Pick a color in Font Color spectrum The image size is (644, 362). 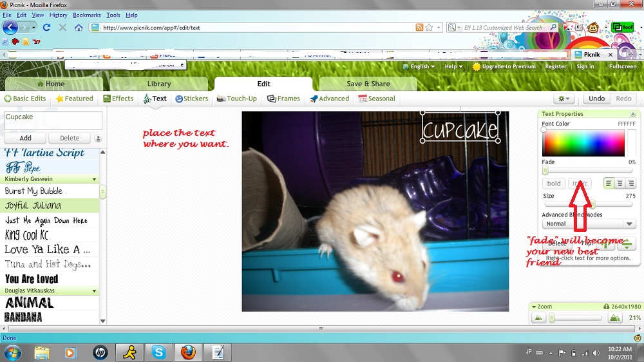point(583,142)
